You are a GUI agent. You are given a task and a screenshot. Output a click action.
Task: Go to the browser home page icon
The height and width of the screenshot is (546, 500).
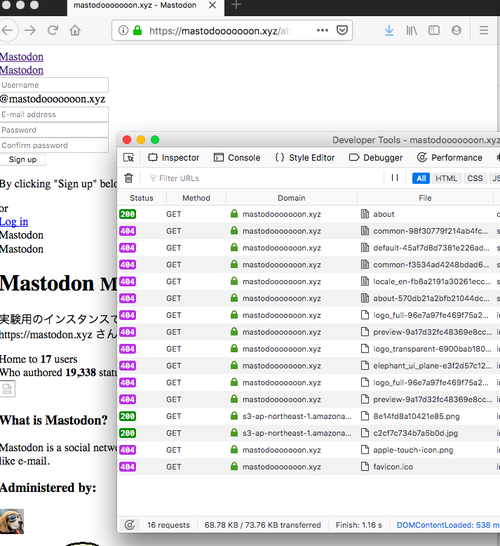75,30
